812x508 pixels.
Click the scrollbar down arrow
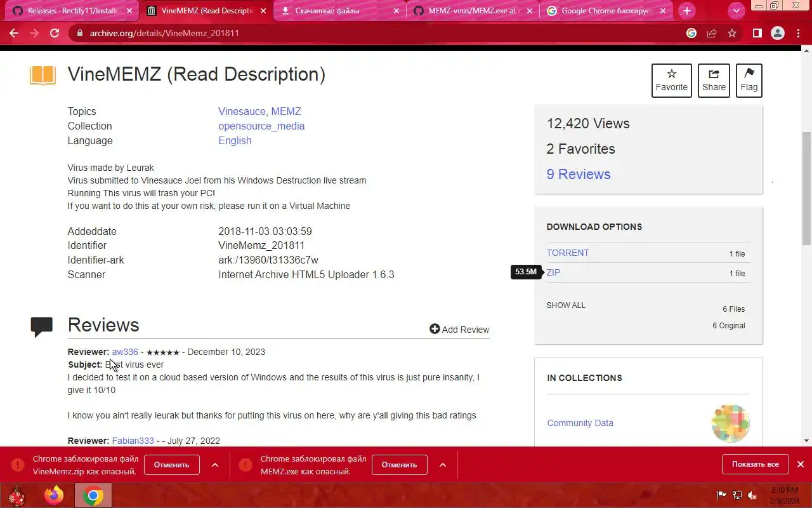807,440
